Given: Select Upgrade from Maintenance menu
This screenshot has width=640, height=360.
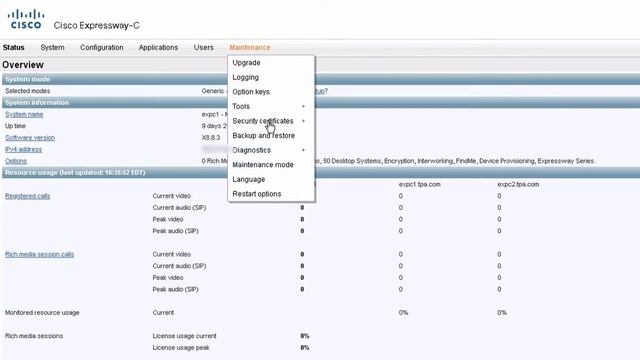Looking at the screenshot, I should tap(247, 62).
